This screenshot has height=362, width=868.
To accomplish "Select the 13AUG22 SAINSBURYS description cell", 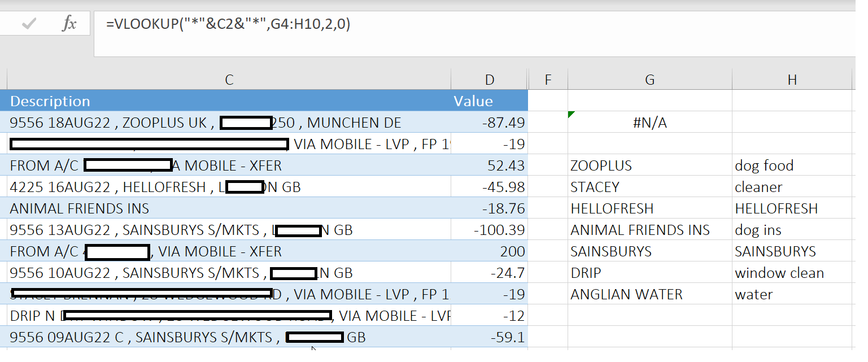I will tap(229, 230).
